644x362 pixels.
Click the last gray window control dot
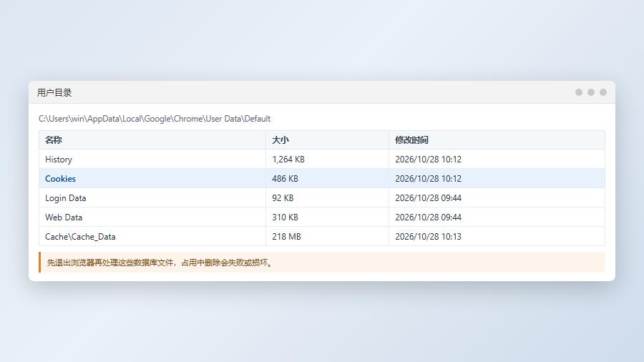coord(603,92)
